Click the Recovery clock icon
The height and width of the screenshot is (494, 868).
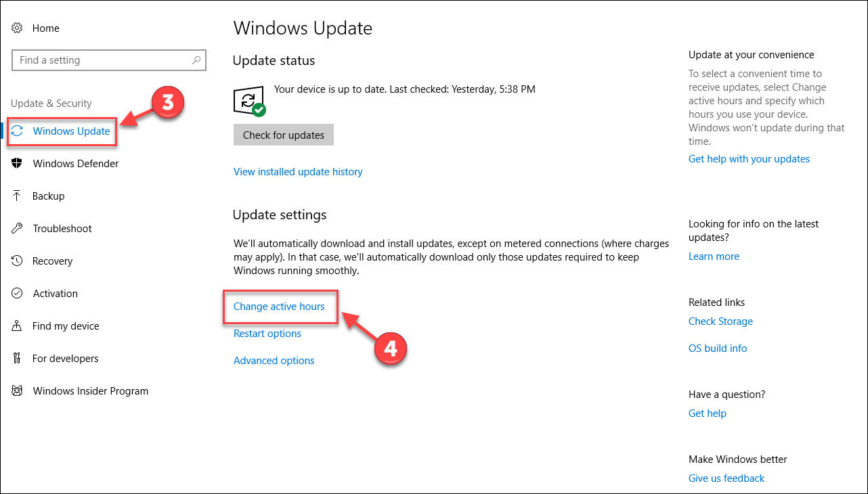click(x=18, y=261)
